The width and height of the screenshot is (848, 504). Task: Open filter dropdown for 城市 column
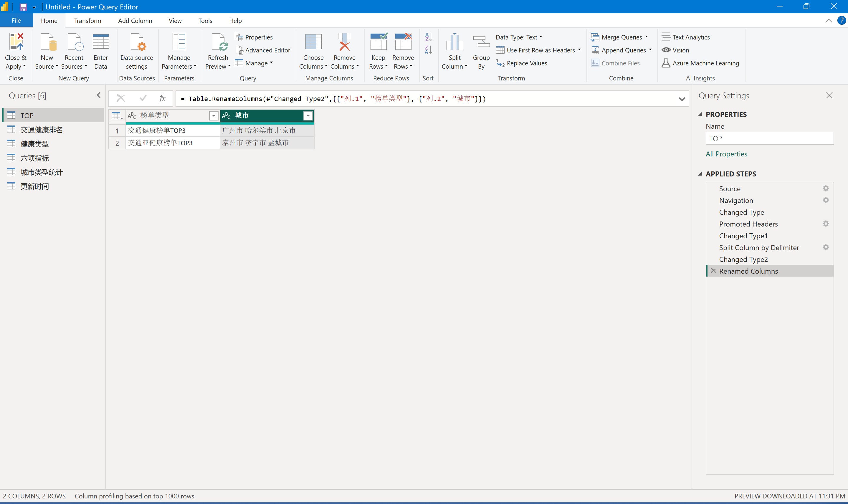click(x=308, y=116)
